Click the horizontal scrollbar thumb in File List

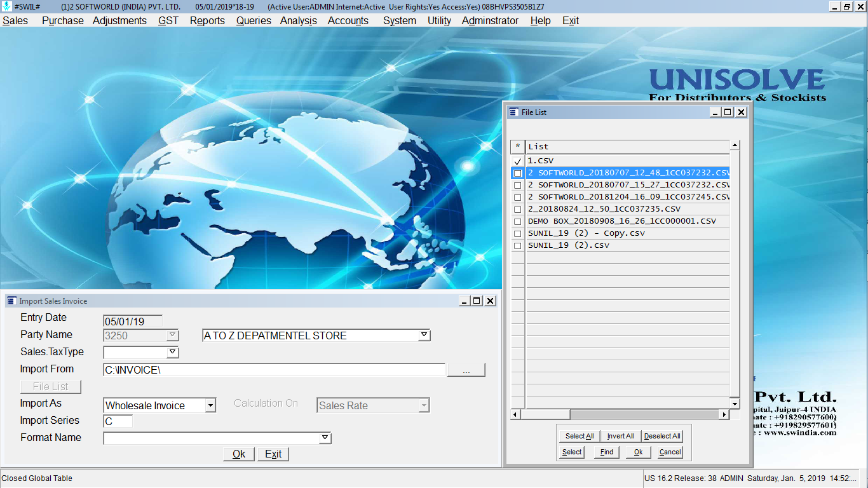(545, 414)
